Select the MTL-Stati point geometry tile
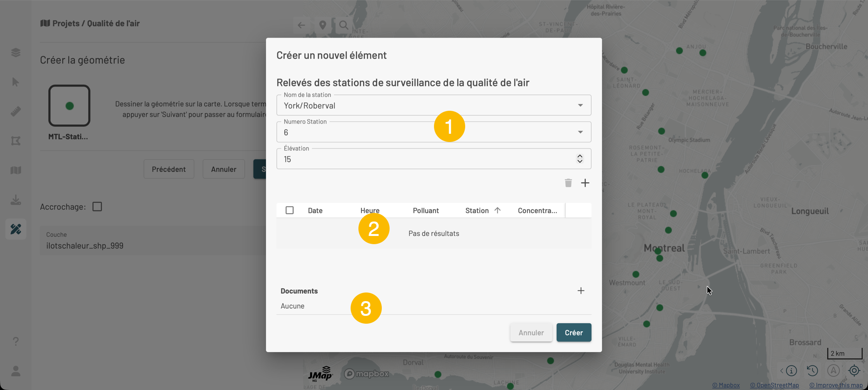The width and height of the screenshot is (868, 390). pos(69,106)
